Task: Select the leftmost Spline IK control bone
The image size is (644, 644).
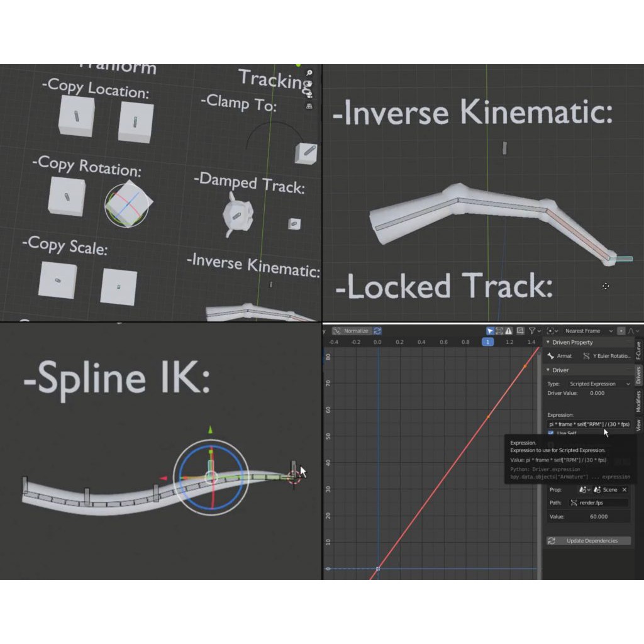Action: pyautogui.click(x=25, y=485)
